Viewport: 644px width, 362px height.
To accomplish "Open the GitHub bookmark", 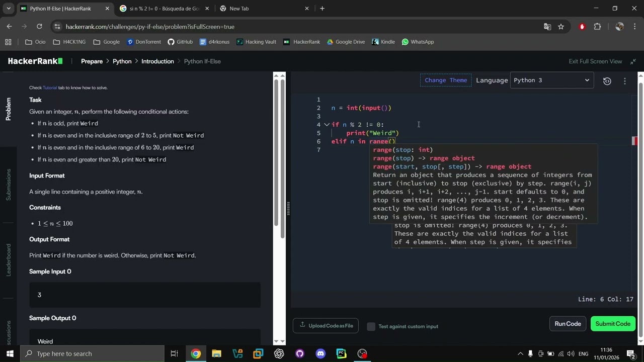I will pyautogui.click(x=180, y=42).
